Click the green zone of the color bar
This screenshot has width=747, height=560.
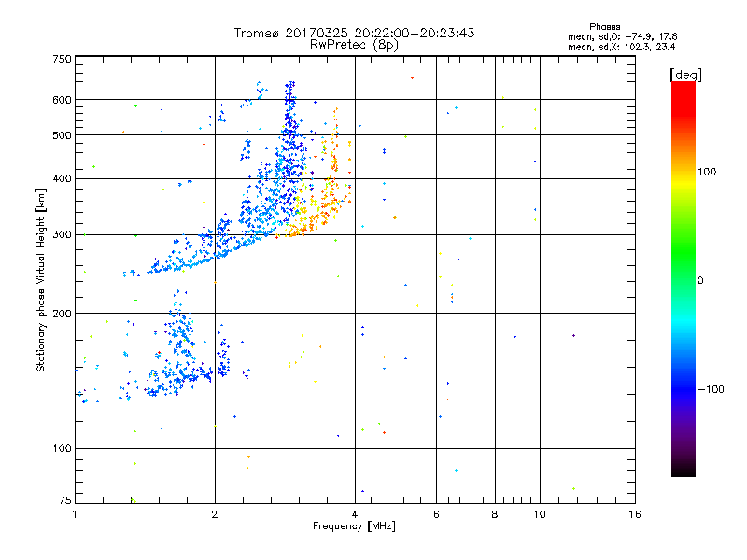684,258
